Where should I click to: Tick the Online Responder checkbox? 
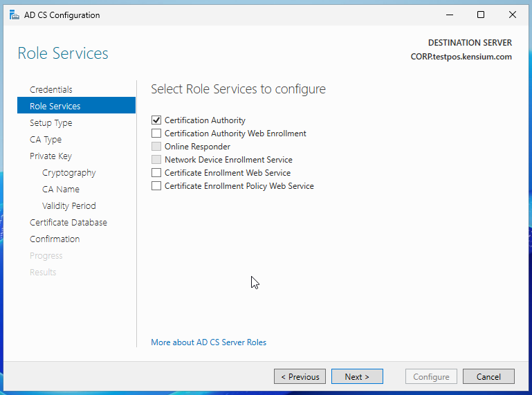click(x=156, y=147)
